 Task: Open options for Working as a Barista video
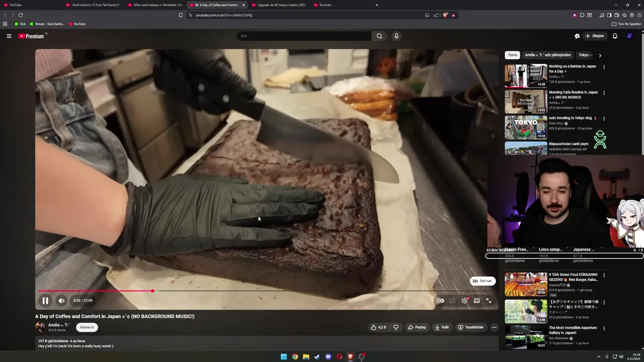coord(604,67)
